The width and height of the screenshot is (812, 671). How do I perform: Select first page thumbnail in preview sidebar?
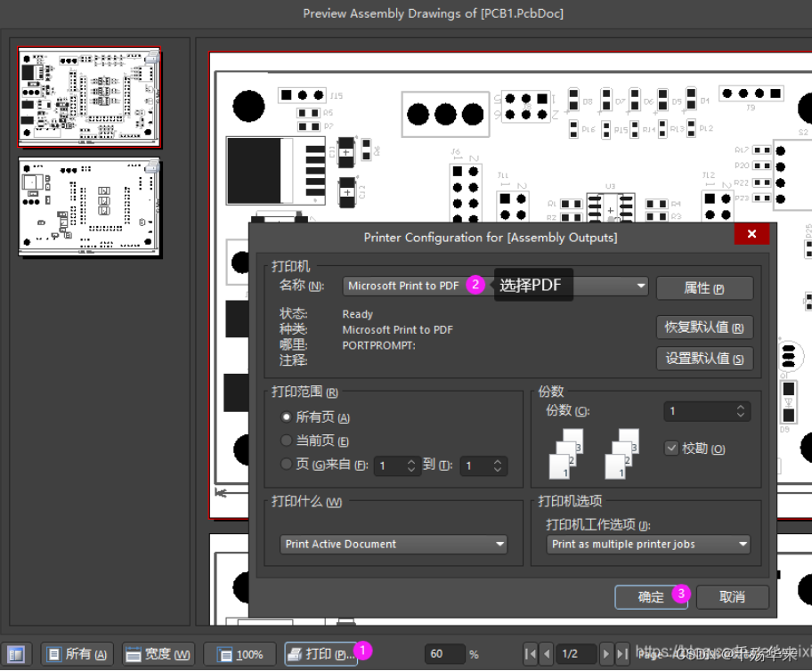point(89,97)
